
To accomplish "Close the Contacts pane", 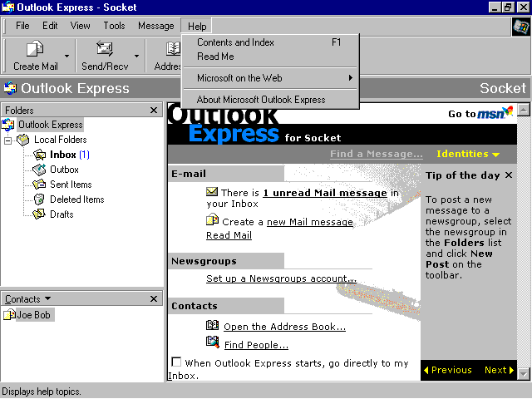I will point(154,299).
